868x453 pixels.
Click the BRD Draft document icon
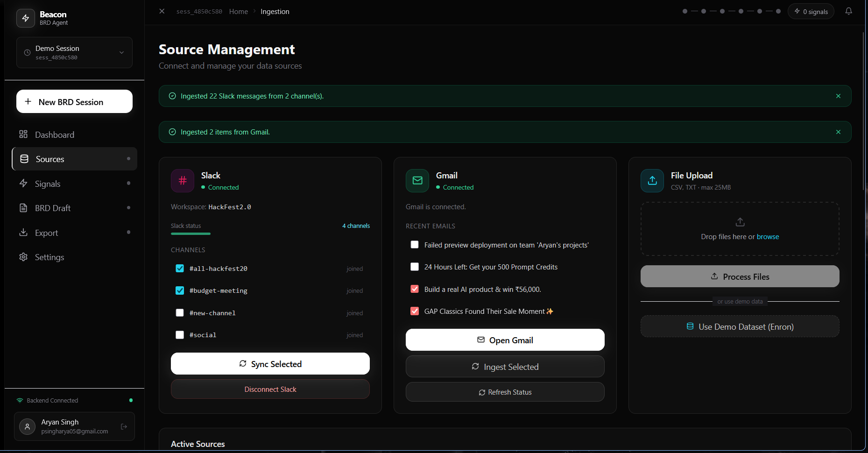tap(23, 208)
